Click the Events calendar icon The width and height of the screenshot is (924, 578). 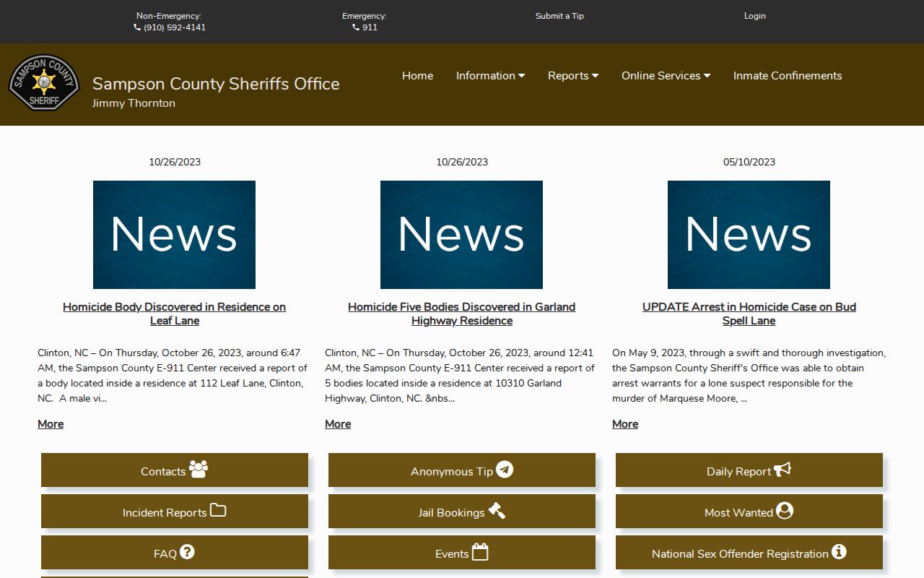coord(480,552)
